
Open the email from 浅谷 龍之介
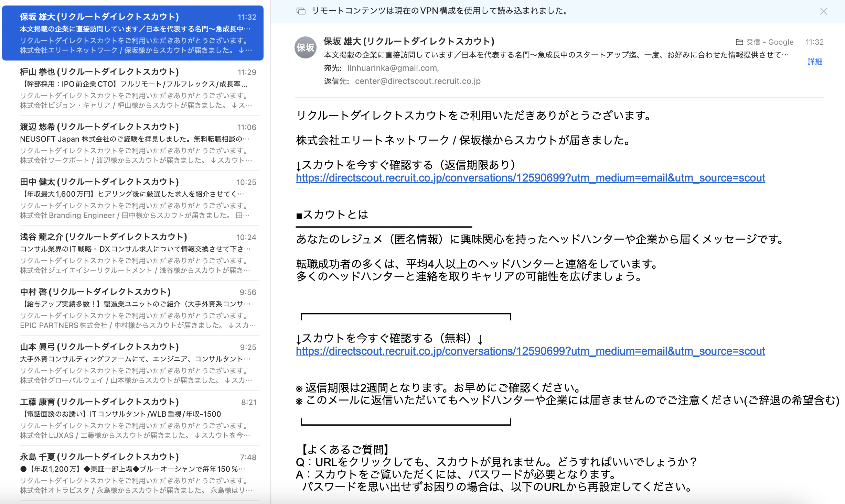click(x=133, y=253)
